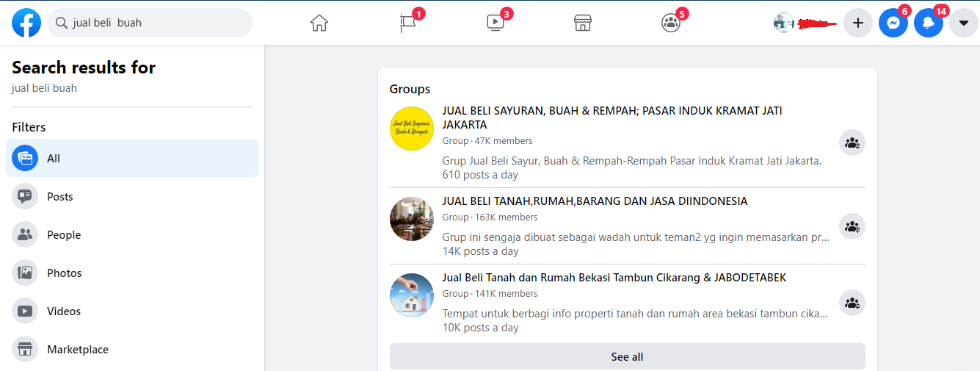Click the Videos filter icon
Image resolution: width=980 pixels, height=371 pixels.
tap(25, 311)
